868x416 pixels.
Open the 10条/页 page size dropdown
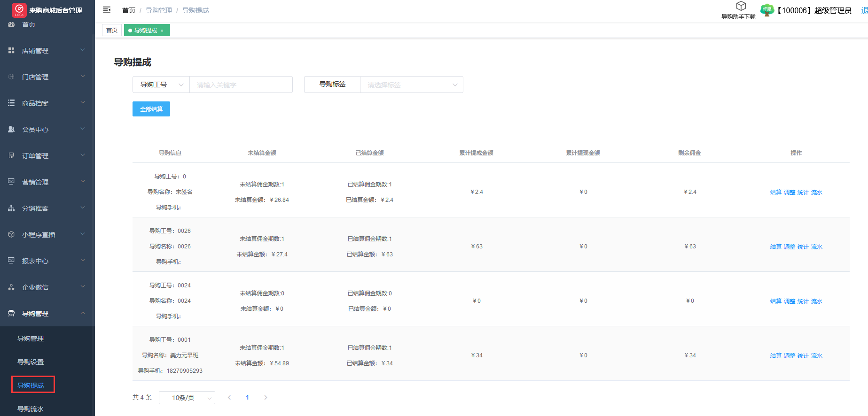tap(187, 398)
